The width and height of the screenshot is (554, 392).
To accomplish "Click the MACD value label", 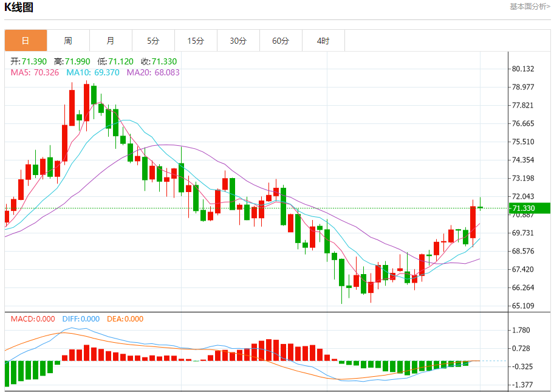I will point(33,319).
